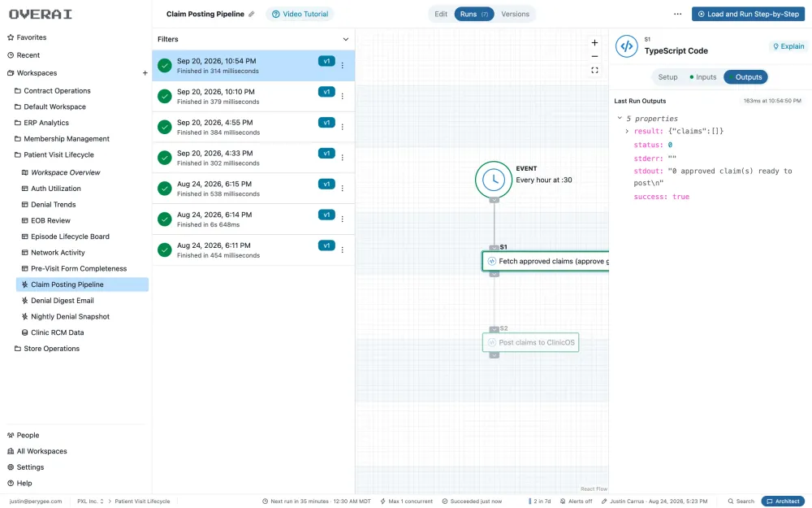Zoom in on the flow canvas
This screenshot has height=508, width=812.
[594, 43]
